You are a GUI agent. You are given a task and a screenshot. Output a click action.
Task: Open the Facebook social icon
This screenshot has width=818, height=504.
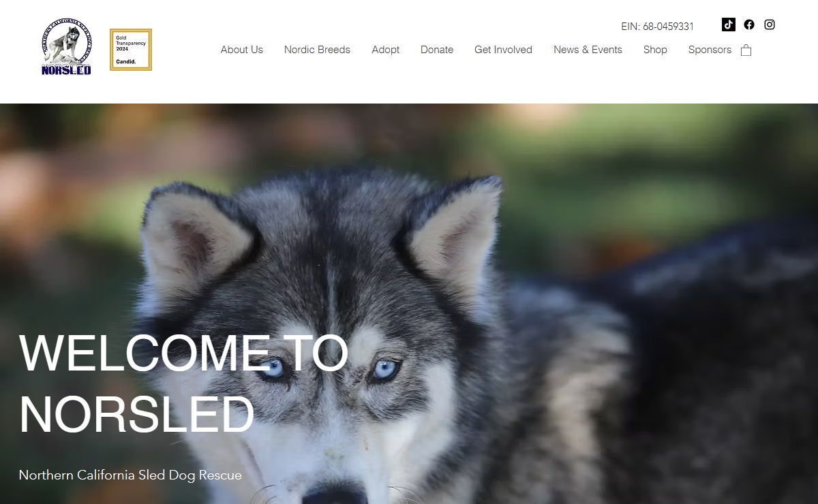click(749, 25)
